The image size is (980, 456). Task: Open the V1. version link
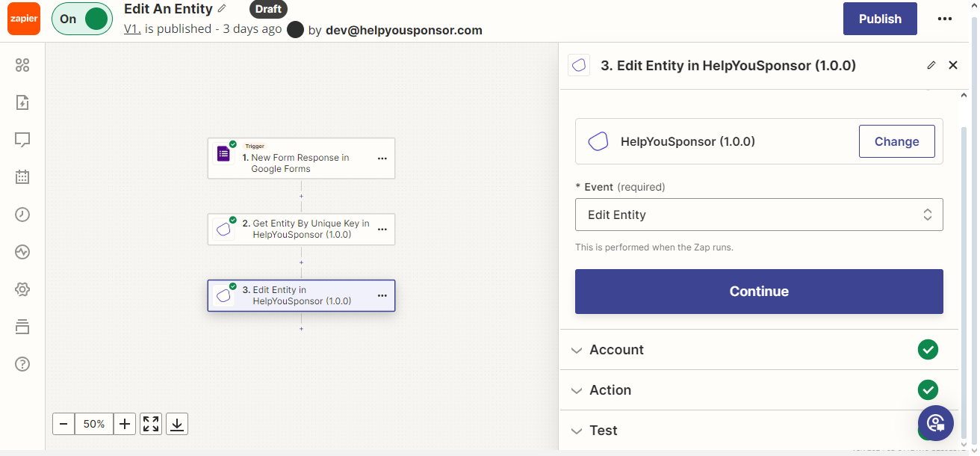click(132, 29)
